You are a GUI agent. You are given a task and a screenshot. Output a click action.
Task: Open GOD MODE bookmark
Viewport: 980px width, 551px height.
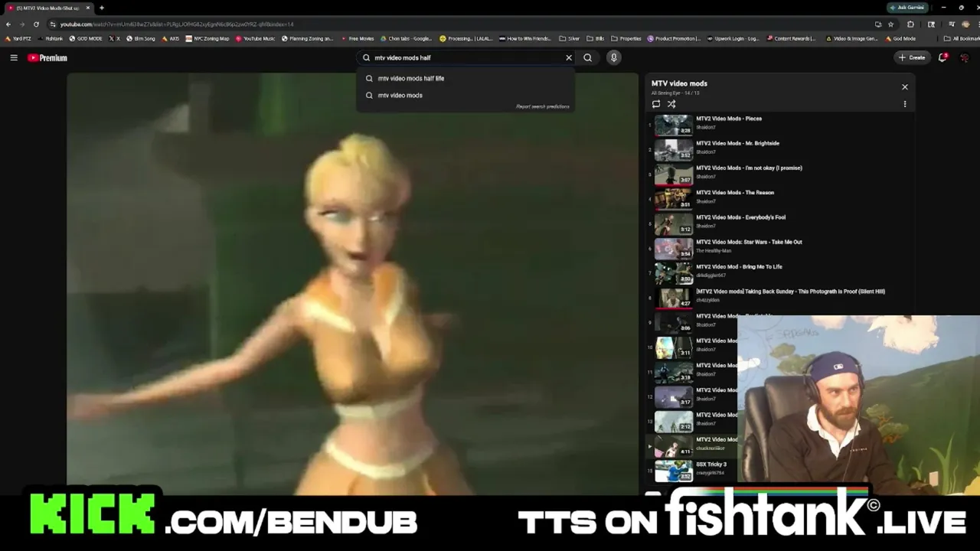coord(86,38)
